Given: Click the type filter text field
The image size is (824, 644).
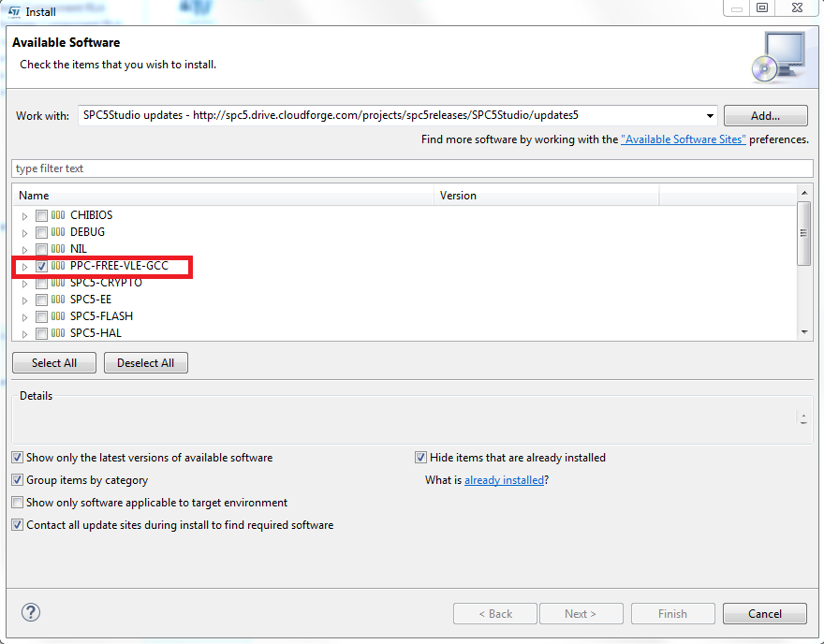Looking at the screenshot, I should (413, 168).
